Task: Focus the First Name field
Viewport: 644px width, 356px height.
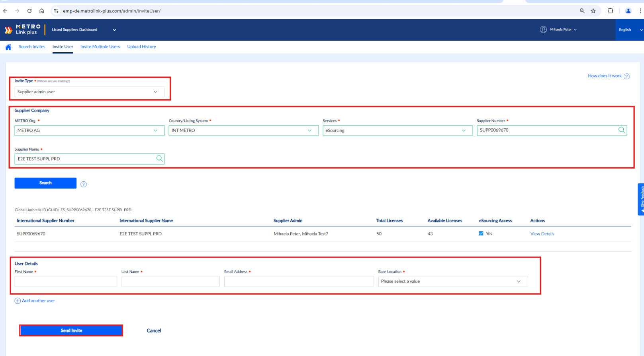Action: tap(66, 281)
